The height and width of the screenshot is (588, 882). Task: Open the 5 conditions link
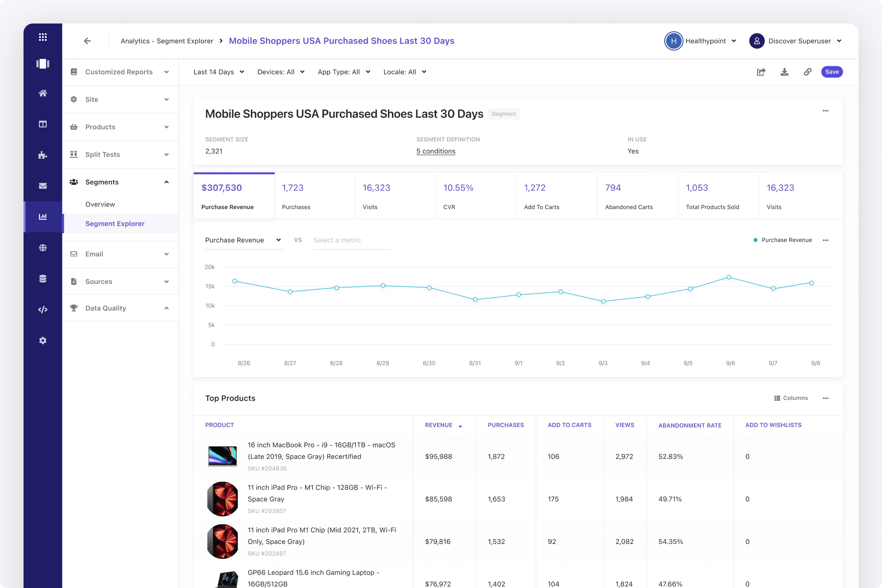click(436, 151)
